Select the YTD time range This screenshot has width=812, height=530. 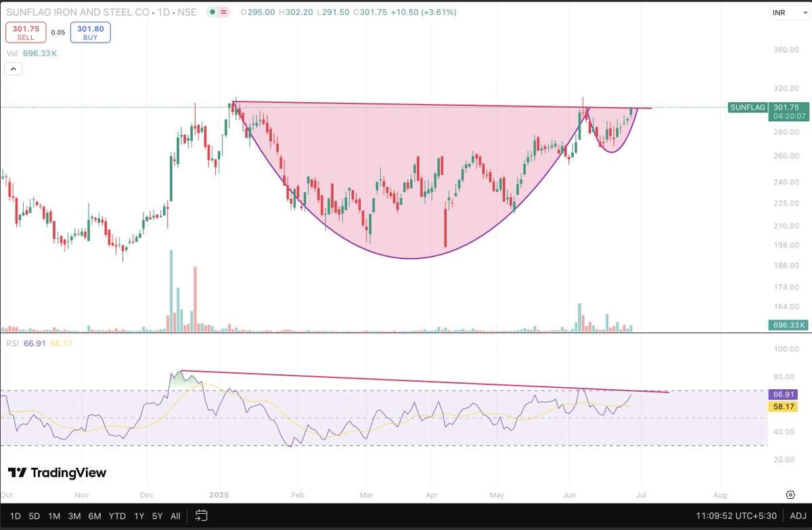tap(117, 516)
